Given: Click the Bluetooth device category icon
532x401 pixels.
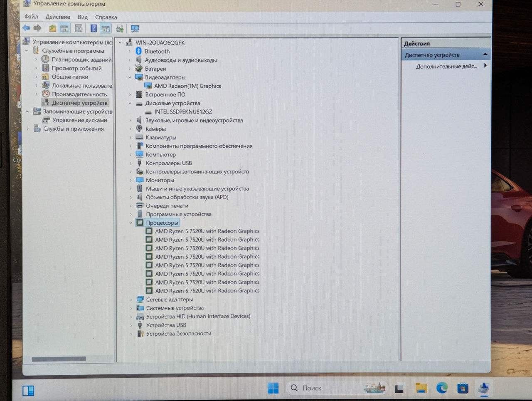Looking at the screenshot, I should (139, 51).
